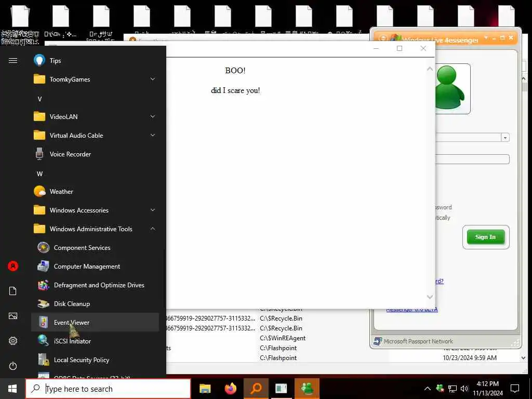Click the BOO! heading text
Screen dimensions: 532x399
(235, 71)
